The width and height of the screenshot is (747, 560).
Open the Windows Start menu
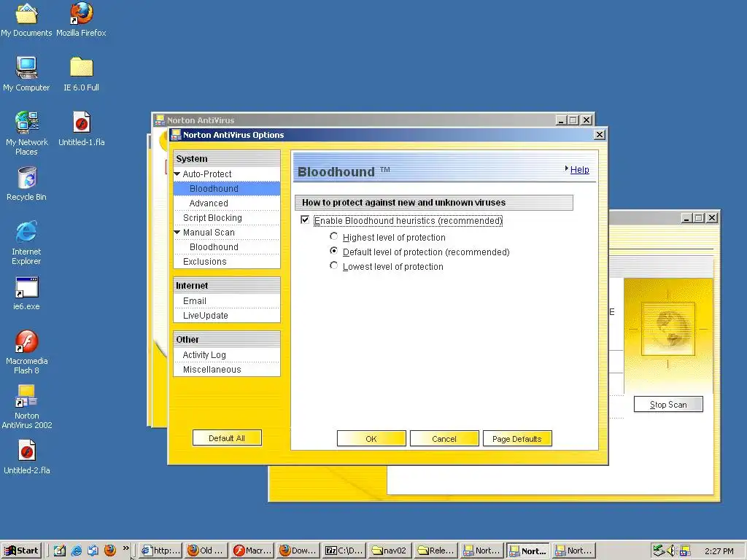[x=21, y=551]
